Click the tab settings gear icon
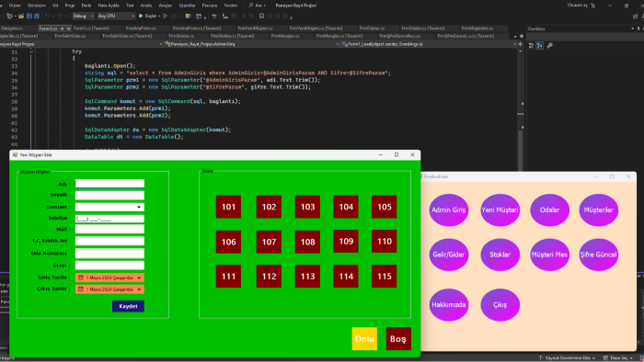 click(522, 36)
